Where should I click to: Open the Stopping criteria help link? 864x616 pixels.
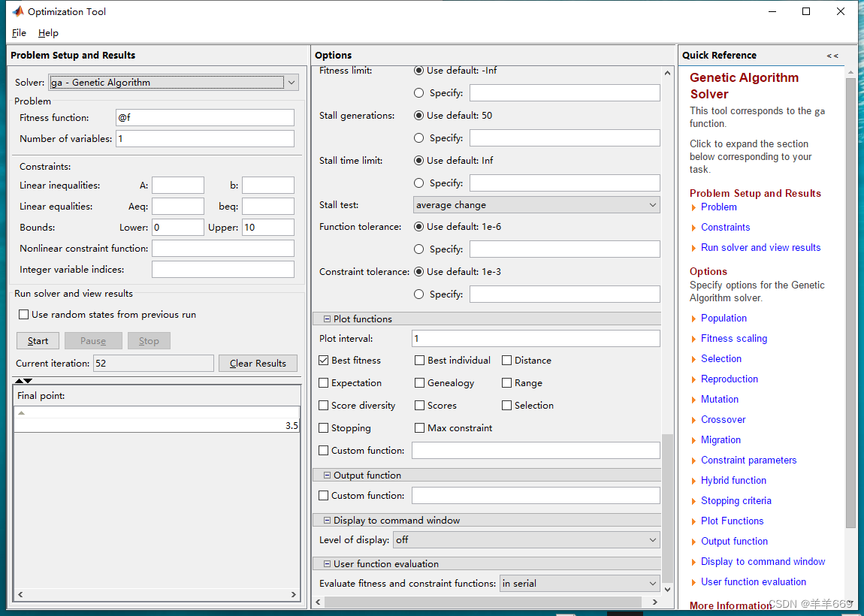tap(736, 501)
